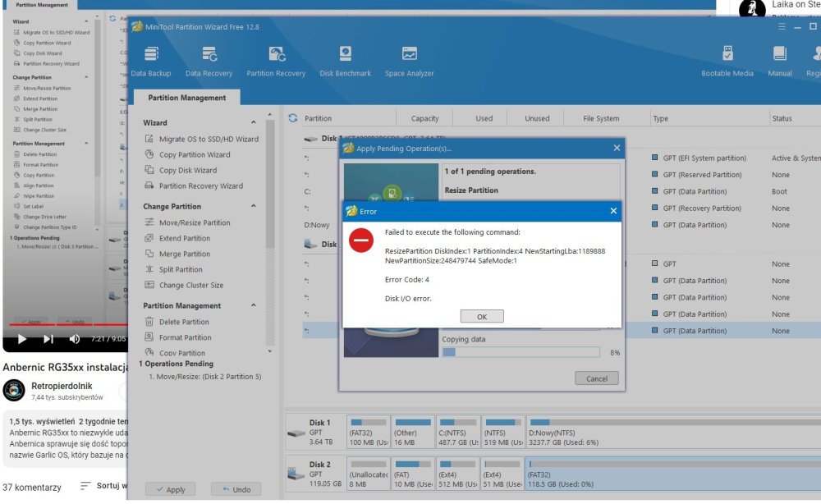Collapse the Partition Management sidebar section
821x504 pixels.
[254, 305]
